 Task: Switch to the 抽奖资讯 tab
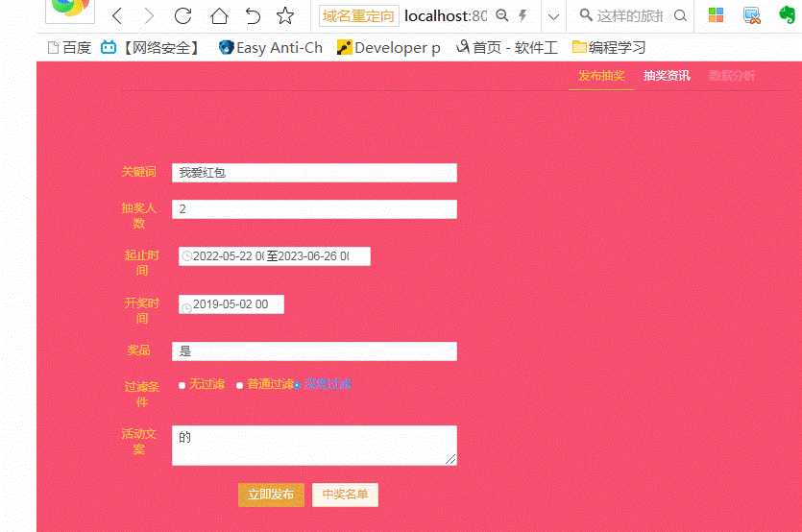click(667, 76)
